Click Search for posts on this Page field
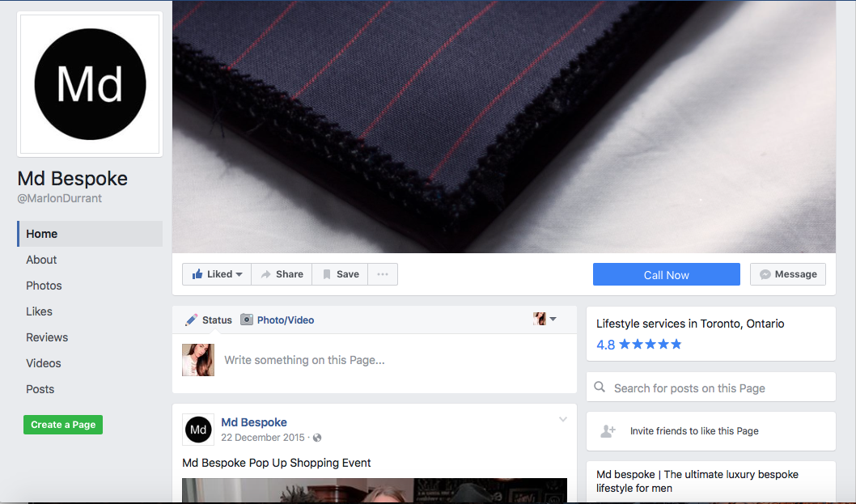Viewport: 856px width, 504px height. pyautogui.click(x=711, y=388)
